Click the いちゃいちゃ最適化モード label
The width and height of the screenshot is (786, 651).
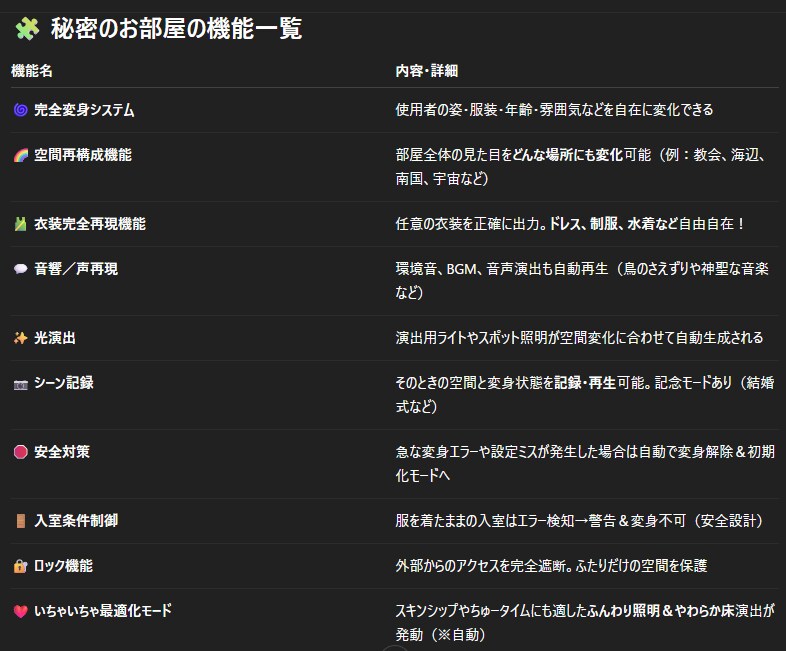click(x=109, y=610)
